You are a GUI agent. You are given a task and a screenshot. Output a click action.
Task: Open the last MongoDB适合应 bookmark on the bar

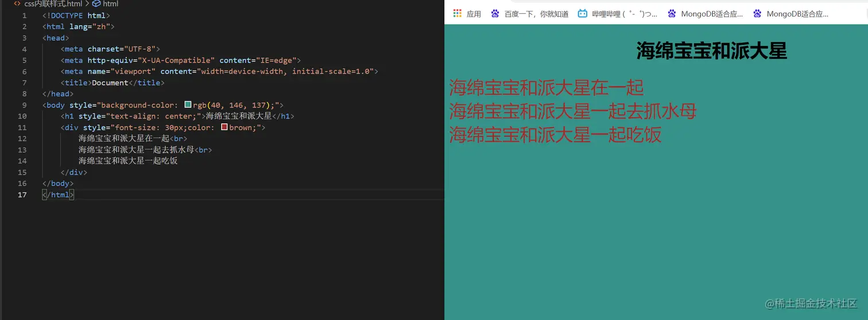tap(797, 14)
